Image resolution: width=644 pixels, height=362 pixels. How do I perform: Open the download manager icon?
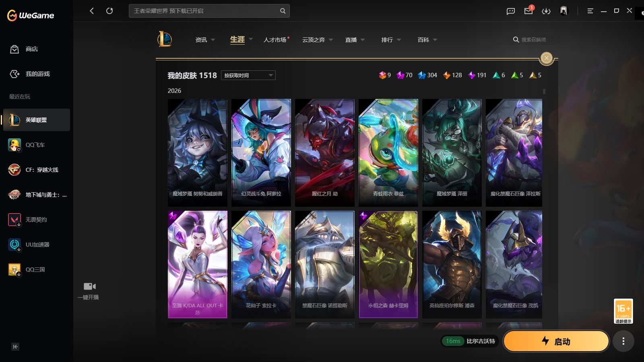click(546, 11)
